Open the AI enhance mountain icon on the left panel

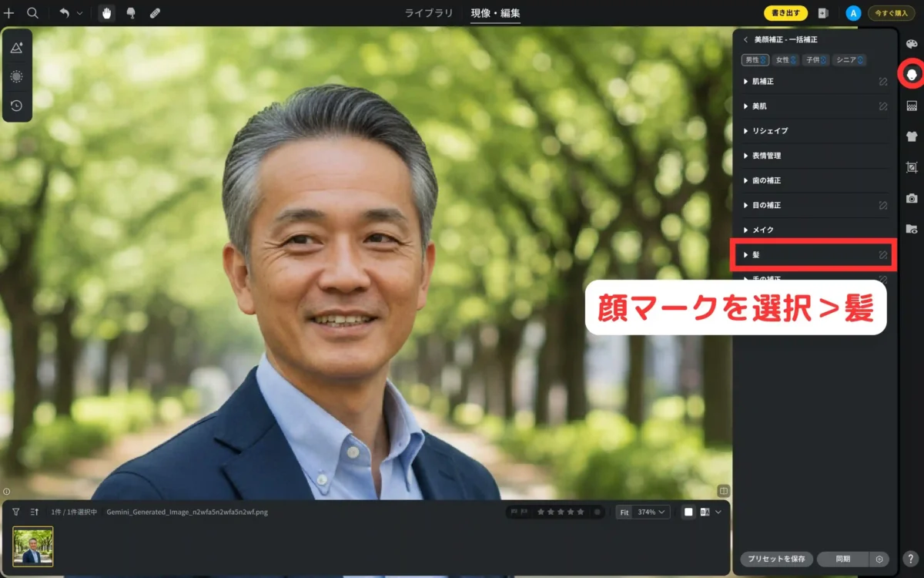(16, 48)
